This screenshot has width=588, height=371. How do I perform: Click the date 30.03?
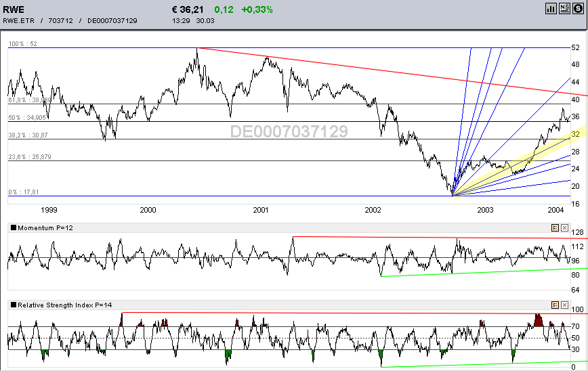(205, 20)
